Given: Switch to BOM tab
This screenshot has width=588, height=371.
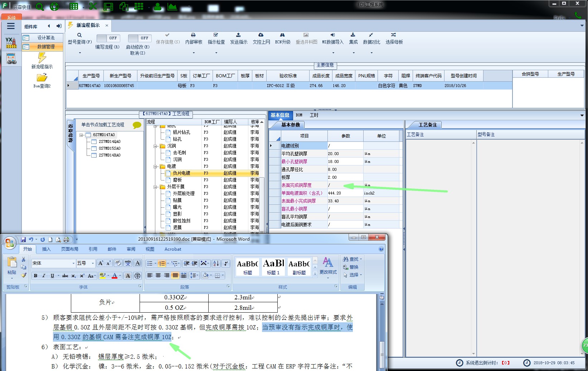Looking at the screenshot, I should pos(299,115).
